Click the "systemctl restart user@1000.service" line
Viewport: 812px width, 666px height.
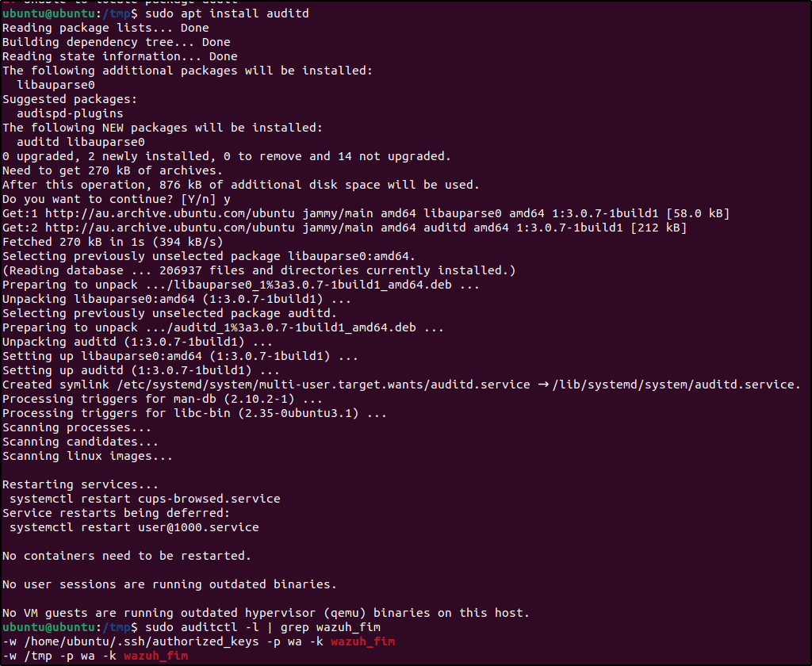(x=134, y=527)
